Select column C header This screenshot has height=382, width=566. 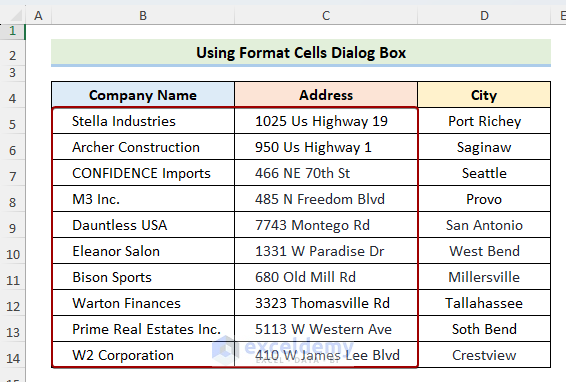coord(326,16)
